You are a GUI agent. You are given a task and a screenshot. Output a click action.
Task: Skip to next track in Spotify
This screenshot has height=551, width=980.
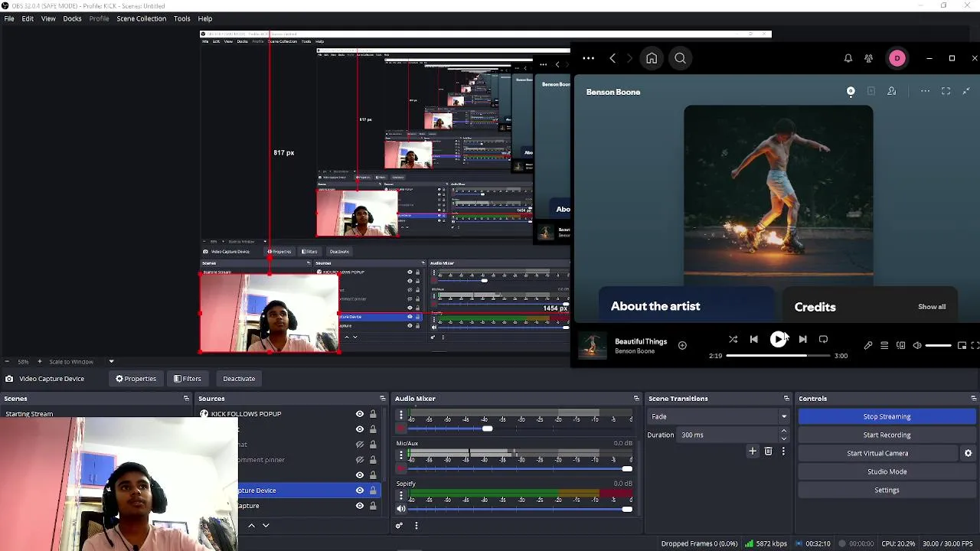click(802, 339)
